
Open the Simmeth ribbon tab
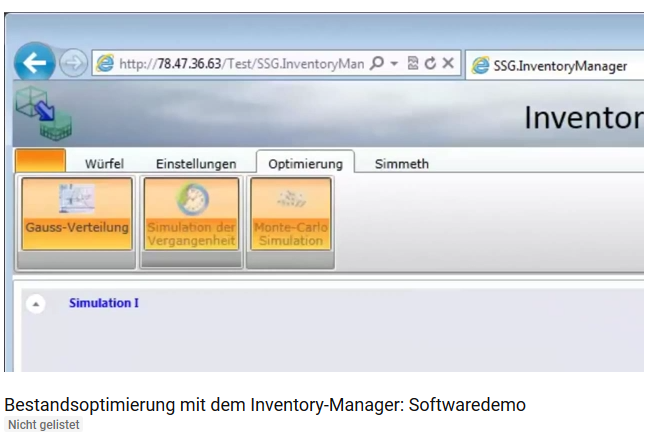[401, 164]
